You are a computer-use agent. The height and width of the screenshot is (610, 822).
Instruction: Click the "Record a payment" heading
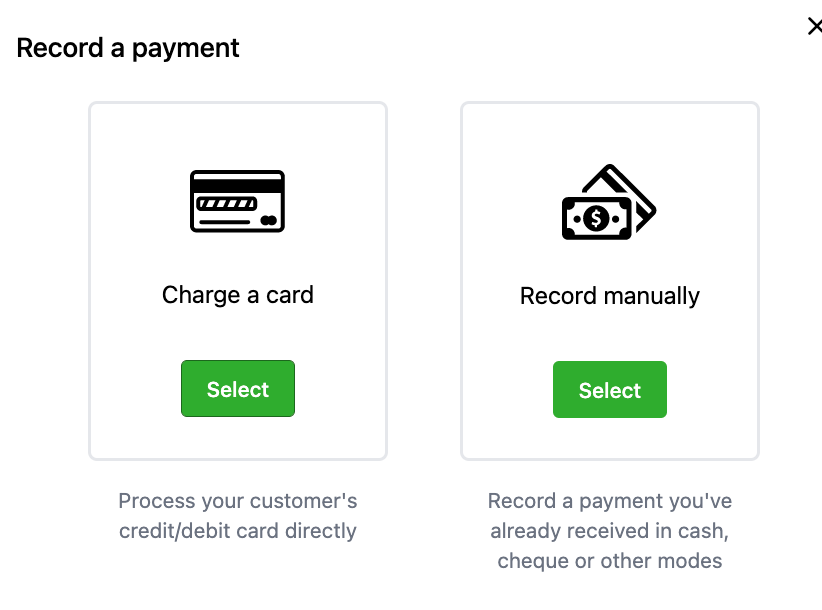[128, 48]
